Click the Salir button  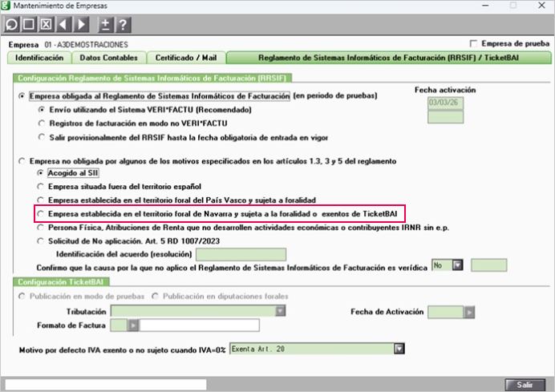click(525, 385)
